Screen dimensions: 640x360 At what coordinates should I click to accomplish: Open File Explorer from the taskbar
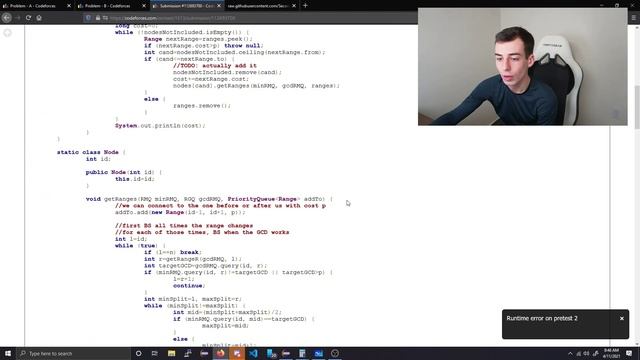click(x=171, y=353)
